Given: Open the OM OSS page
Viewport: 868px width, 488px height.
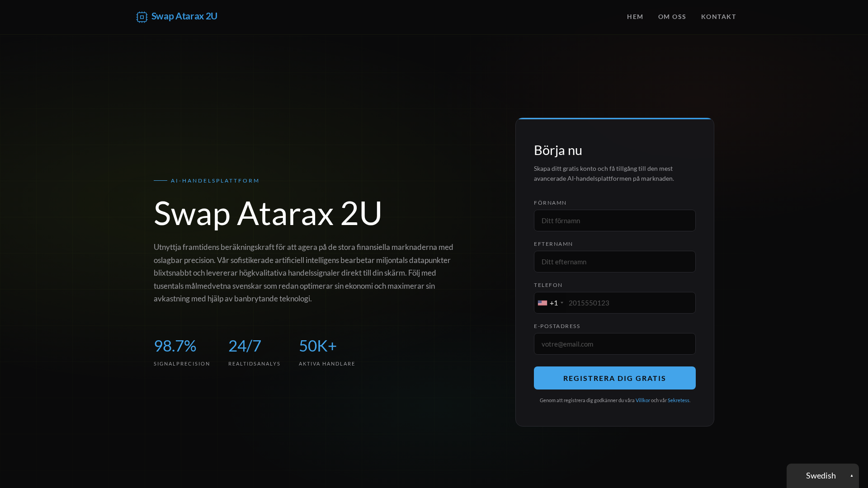Looking at the screenshot, I should pos(672,17).
